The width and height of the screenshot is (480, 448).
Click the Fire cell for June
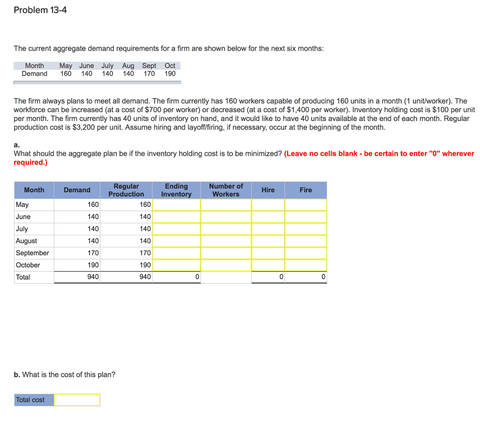click(306, 217)
